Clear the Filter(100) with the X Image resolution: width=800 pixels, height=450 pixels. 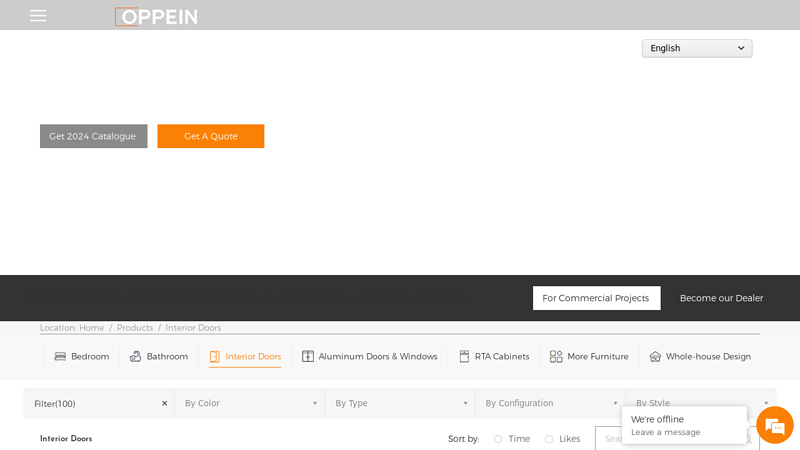tap(164, 403)
